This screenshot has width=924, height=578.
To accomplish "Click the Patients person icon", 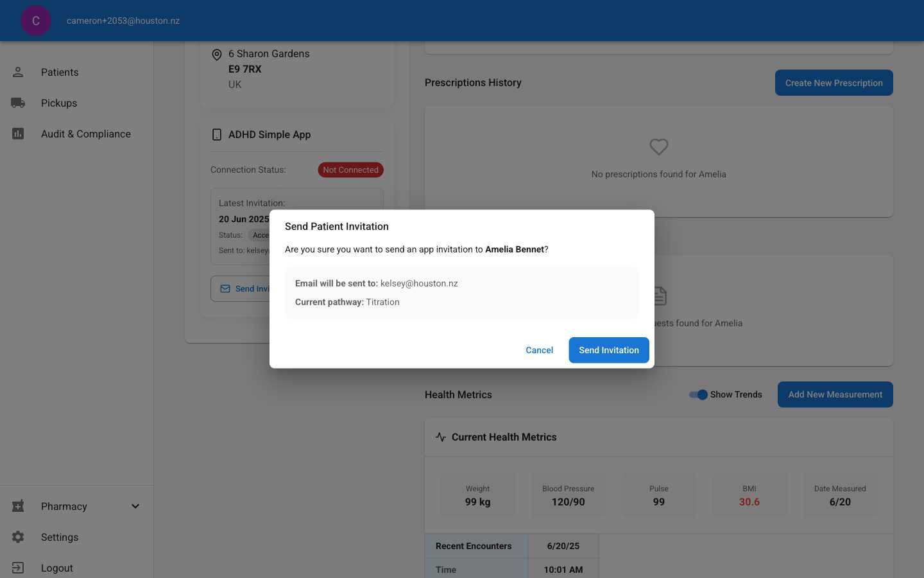I will 18,72.
